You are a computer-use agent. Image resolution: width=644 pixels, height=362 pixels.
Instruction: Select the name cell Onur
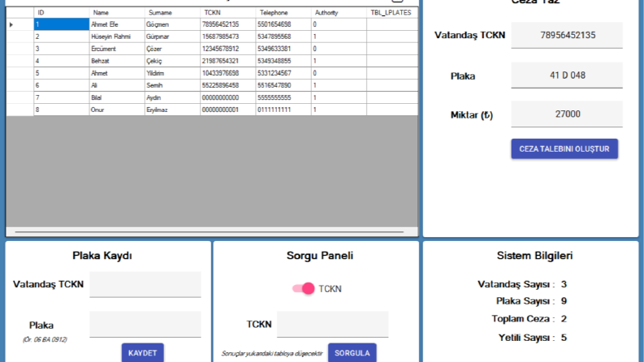pos(117,110)
